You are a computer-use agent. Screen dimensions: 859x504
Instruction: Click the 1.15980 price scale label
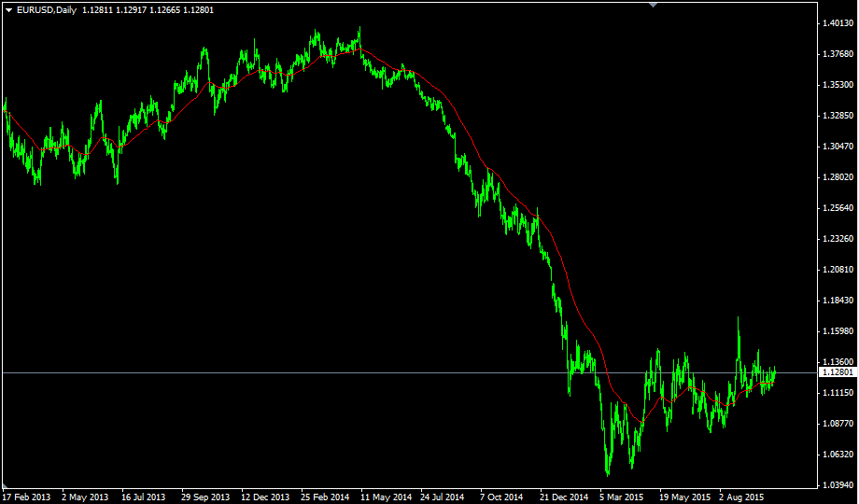point(838,331)
